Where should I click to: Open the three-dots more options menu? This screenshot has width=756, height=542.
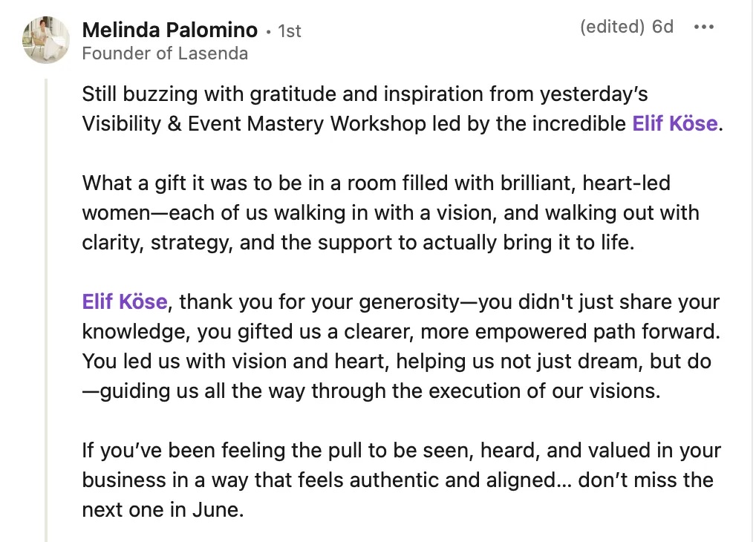[x=703, y=27]
